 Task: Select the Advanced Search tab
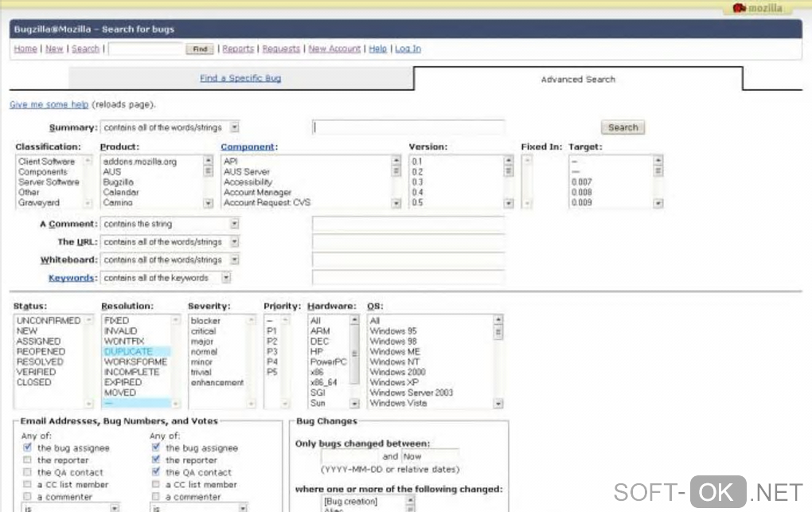(578, 80)
